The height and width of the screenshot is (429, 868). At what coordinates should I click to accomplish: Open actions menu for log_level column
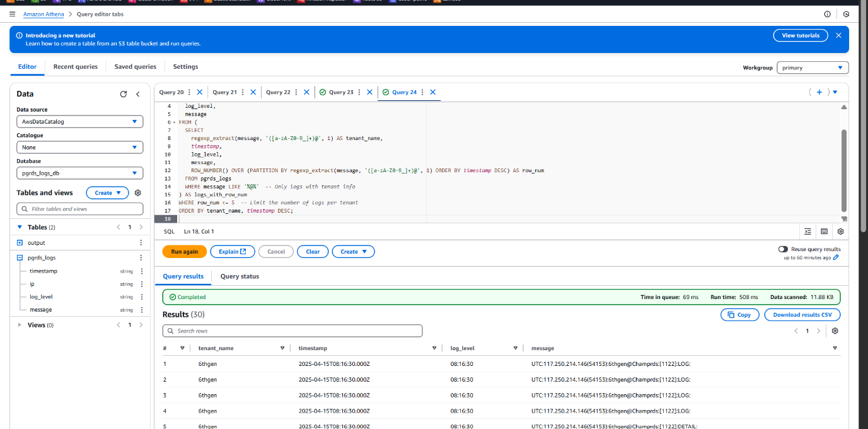[141, 297]
